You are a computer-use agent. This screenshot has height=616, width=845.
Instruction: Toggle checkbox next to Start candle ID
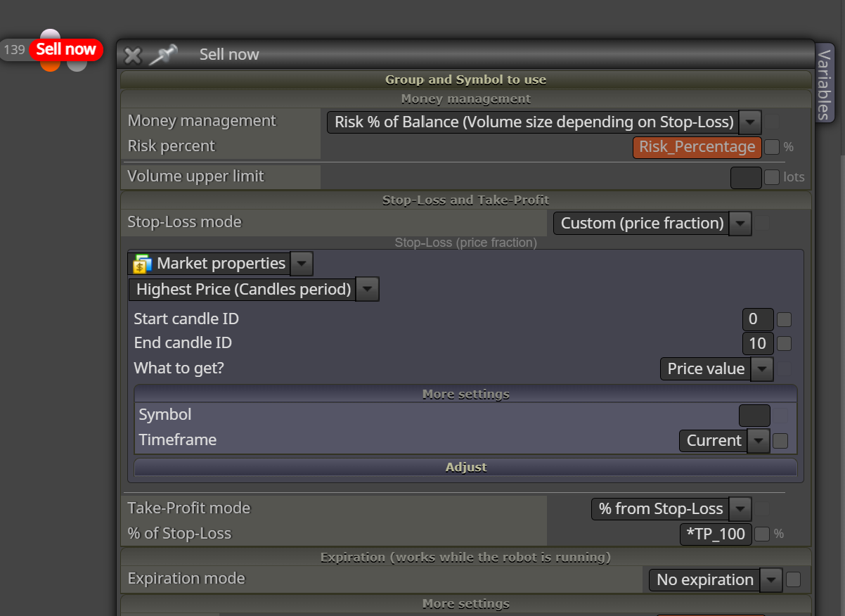click(785, 320)
